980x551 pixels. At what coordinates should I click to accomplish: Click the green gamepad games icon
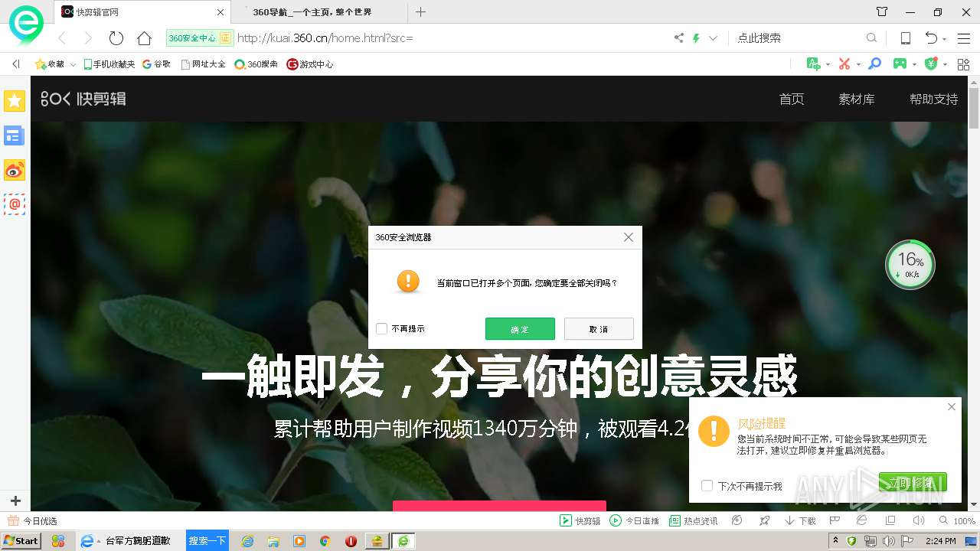click(x=900, y=64)
